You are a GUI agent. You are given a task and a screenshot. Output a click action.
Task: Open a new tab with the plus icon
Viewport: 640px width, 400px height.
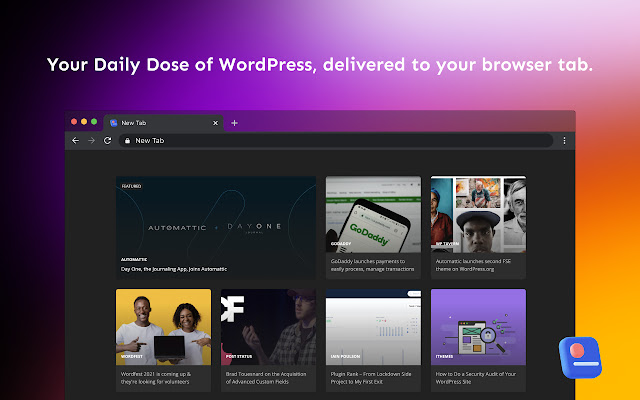[234, 123]
